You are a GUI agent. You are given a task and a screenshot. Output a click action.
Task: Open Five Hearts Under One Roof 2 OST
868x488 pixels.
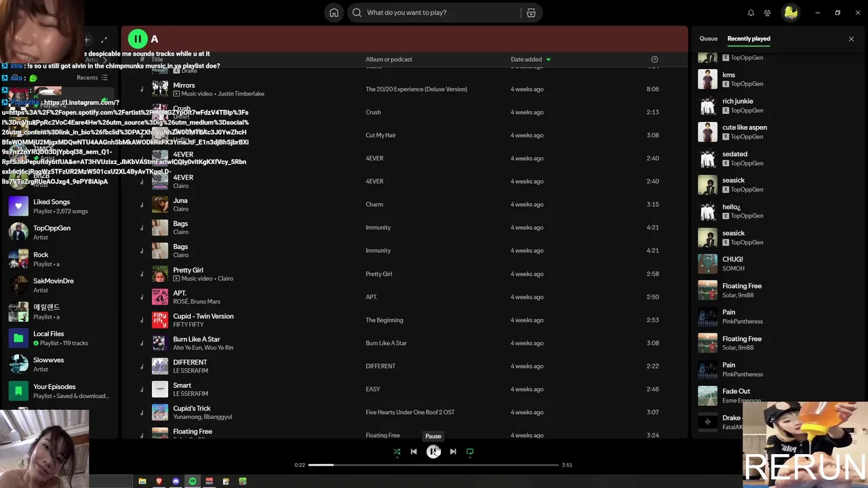410,412
